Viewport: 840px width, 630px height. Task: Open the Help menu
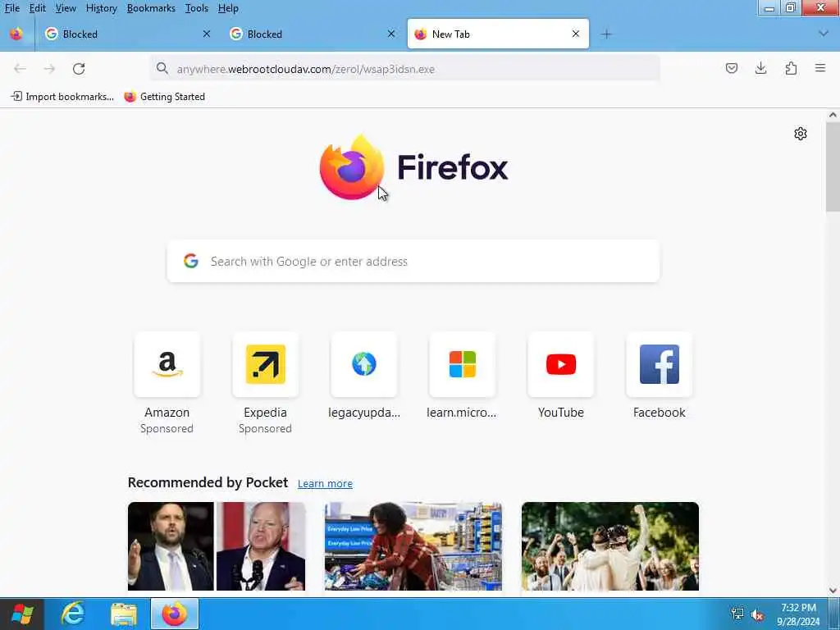228,8
